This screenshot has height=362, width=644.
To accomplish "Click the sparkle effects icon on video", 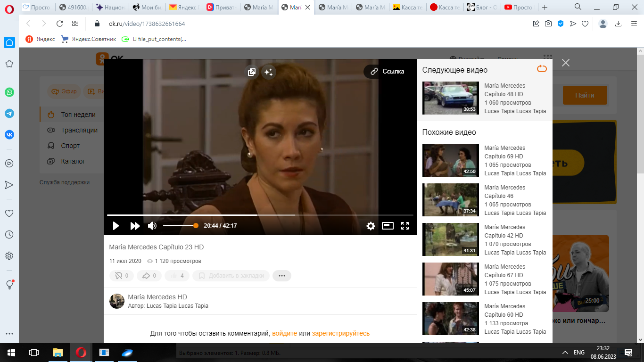I will (268, 72).
